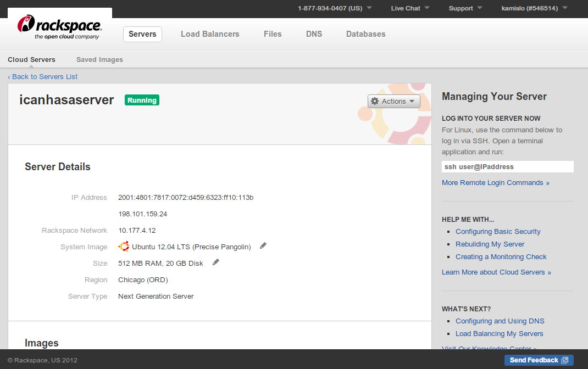Click the Ubuntu logo beside system image
This screenshot has height=369, width=588.
124,247
